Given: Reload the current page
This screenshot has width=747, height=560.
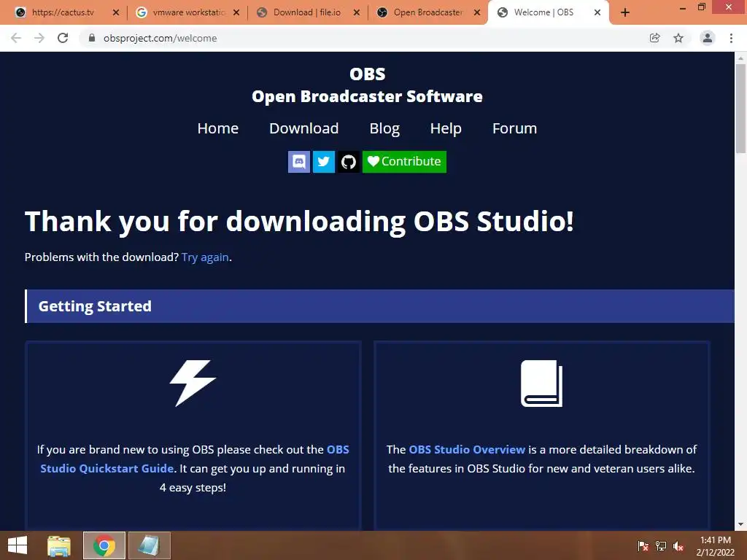Looking at the screenshot, I should tap(63, 38).
